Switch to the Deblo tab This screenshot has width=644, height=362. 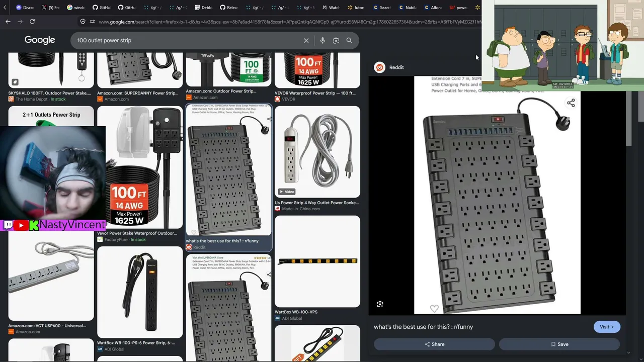[203, 8]
